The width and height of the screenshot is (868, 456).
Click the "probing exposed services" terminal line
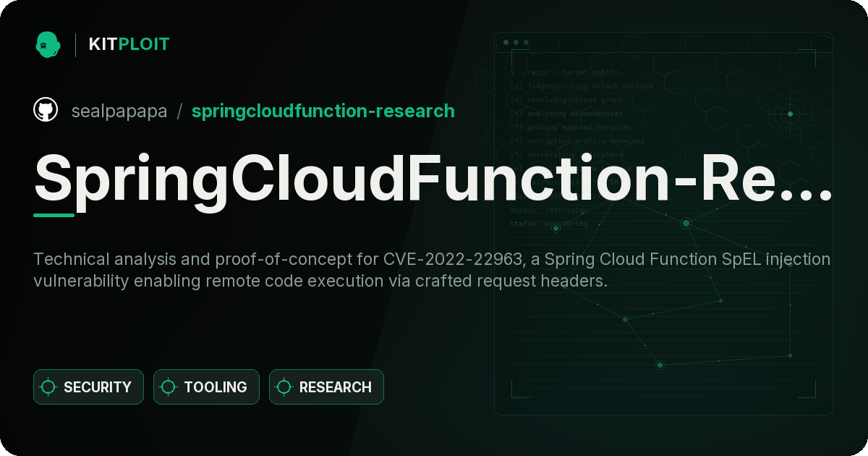571,127
